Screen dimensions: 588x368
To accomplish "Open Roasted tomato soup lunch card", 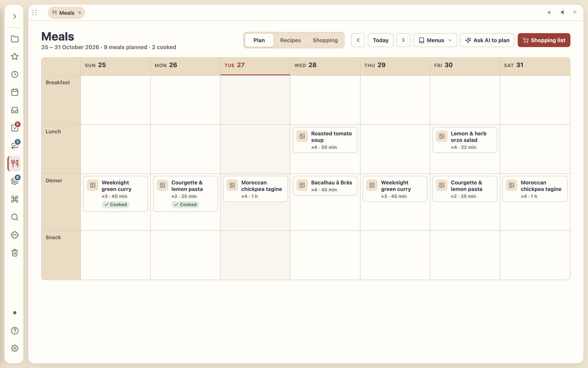I will [325, 140].
